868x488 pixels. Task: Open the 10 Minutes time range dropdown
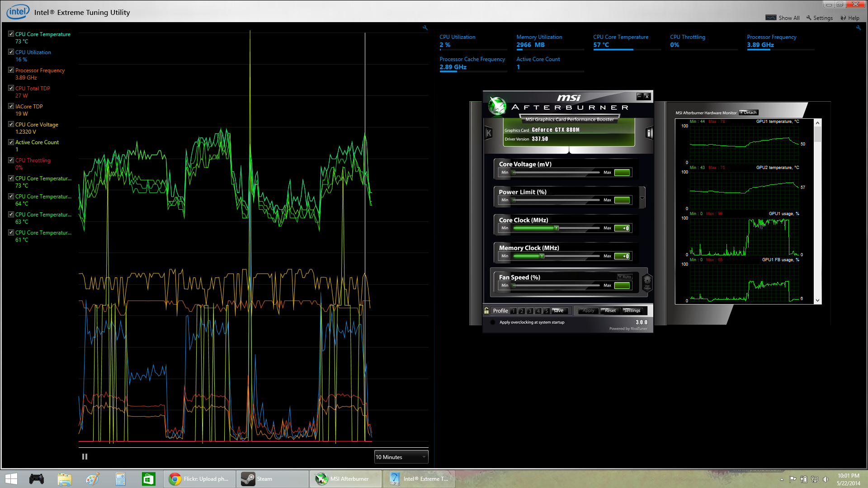tap(401, 457)
